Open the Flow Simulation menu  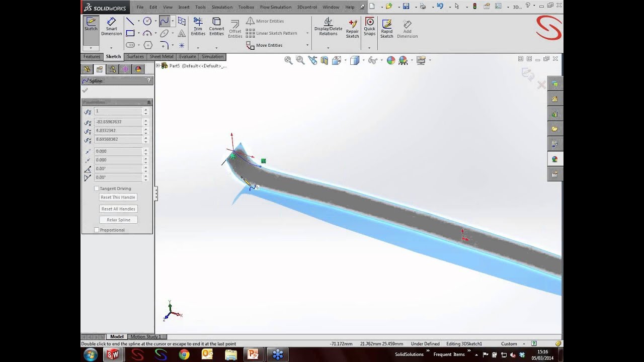(275, 7)
